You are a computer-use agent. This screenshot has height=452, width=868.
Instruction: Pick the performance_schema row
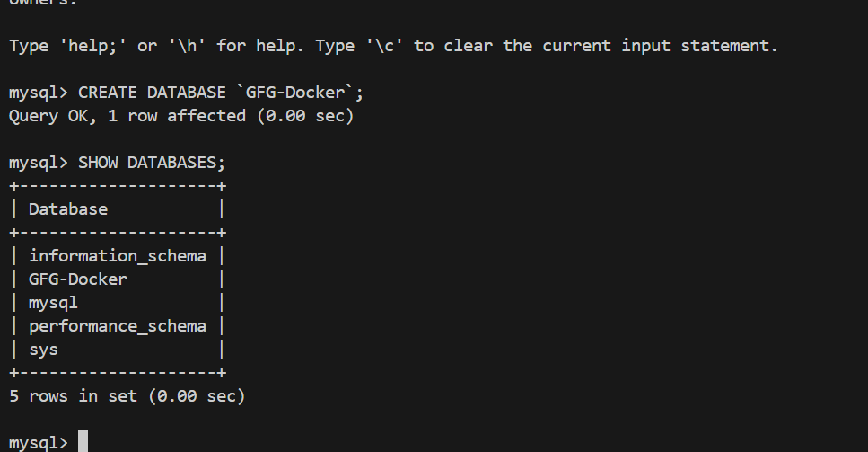(117, 326)
